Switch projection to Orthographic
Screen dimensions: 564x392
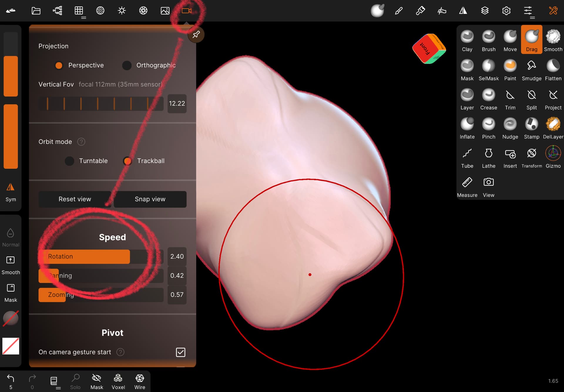127,65
